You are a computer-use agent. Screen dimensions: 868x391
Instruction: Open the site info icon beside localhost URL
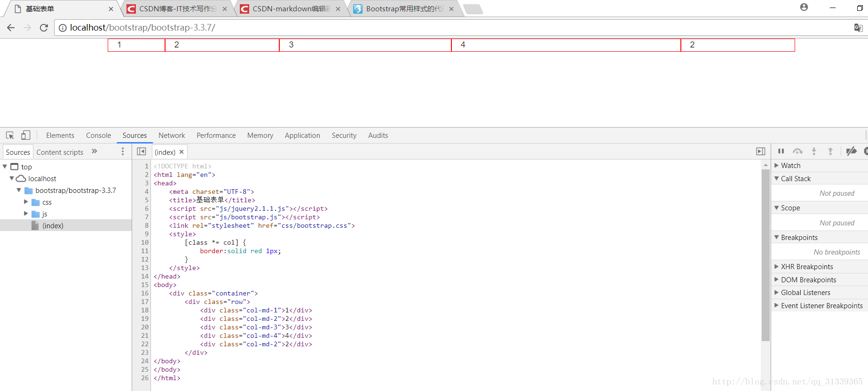63,28
